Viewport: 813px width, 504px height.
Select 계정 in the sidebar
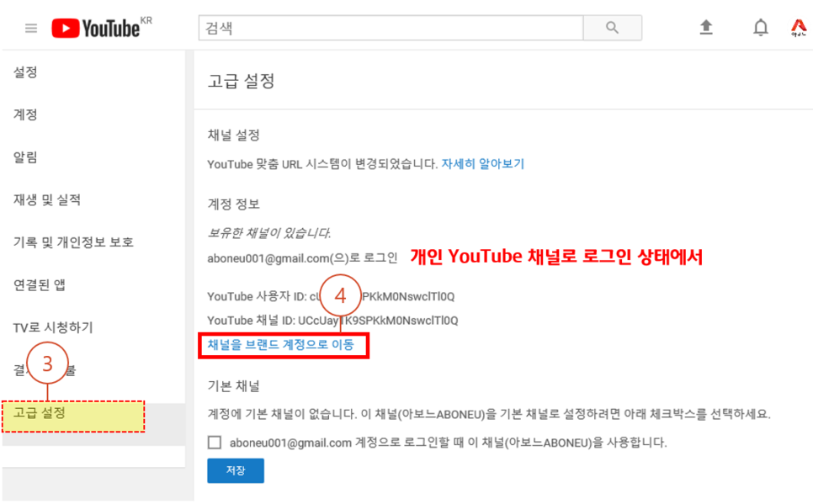click(x=25, y=114)
